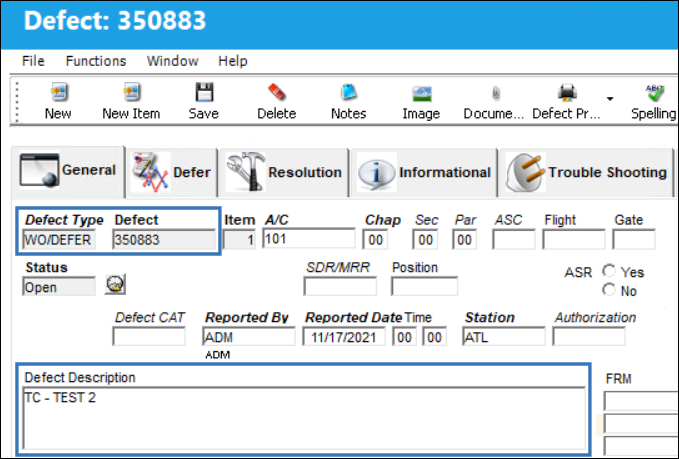Switch to the Informational tab

pos(424,173)
